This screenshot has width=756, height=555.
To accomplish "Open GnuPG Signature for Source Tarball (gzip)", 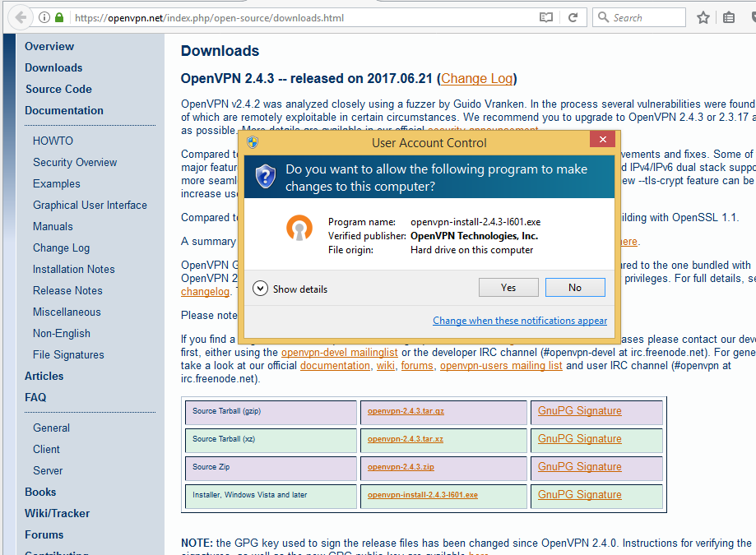I will tap(579, 411).
